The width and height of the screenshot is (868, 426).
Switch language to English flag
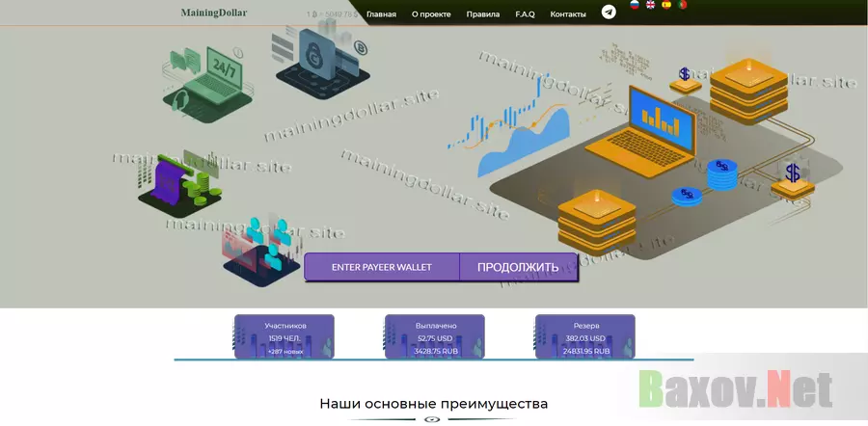(651, 5)
